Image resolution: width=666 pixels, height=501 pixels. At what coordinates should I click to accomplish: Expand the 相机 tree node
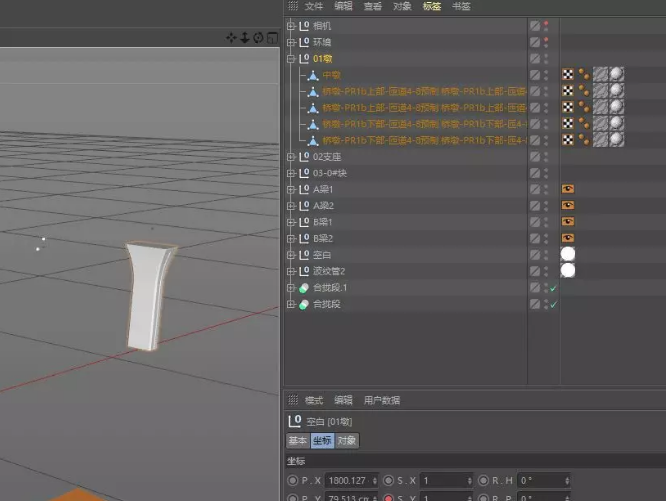[291, 26]
